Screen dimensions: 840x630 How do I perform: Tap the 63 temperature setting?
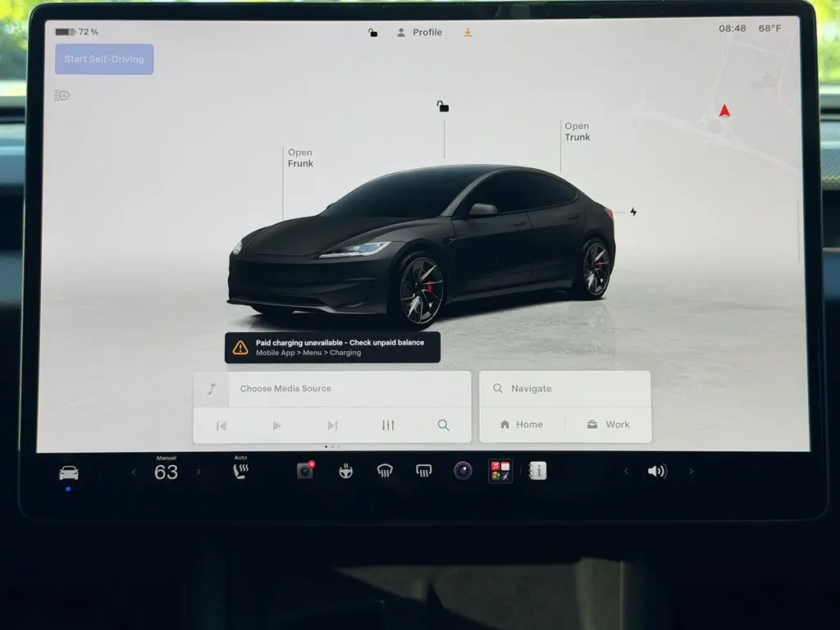coord(166,472)
